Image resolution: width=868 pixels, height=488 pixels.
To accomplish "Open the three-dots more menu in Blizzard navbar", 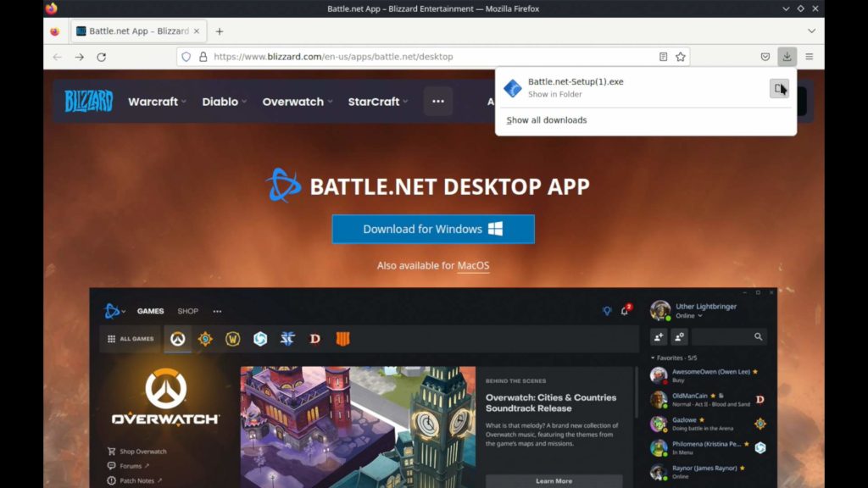I will 438,102.
